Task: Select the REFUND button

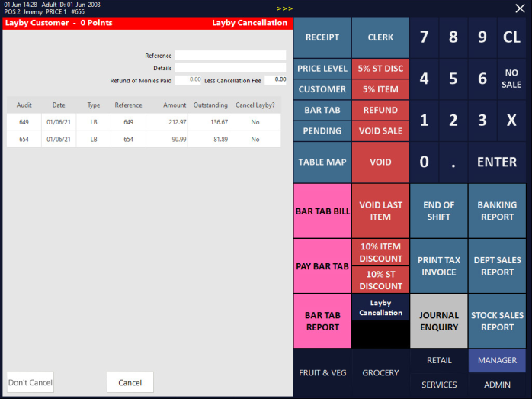Action: tap(380, 110)
